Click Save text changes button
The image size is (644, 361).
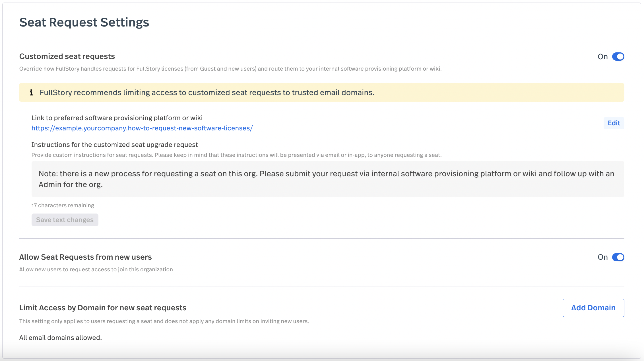tap(65, 220)
